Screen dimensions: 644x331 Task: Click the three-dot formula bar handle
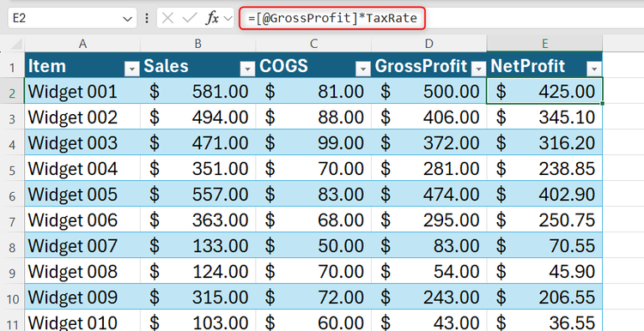(147, 19)
